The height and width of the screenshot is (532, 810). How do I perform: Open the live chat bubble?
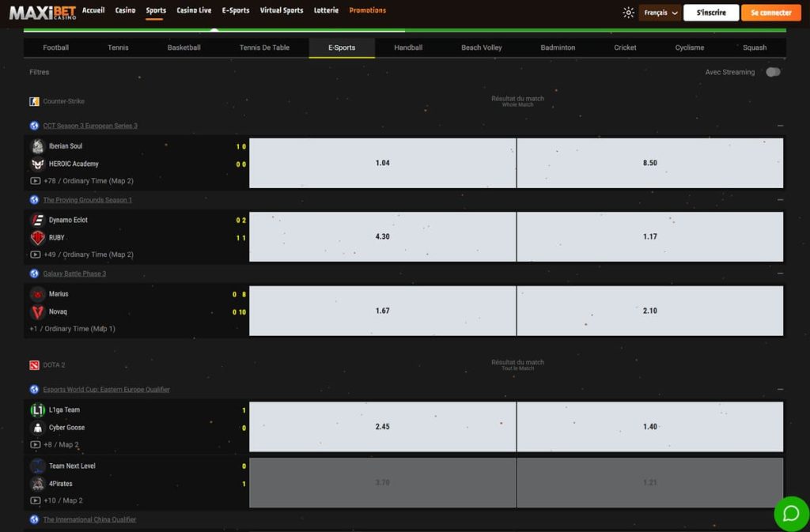(x=791, y=514)
